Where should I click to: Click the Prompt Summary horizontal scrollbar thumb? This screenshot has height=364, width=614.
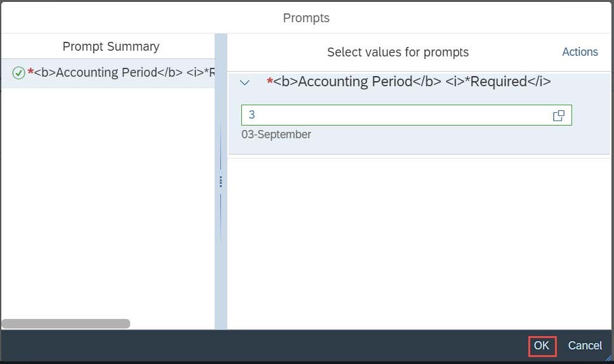click(66, 323)
